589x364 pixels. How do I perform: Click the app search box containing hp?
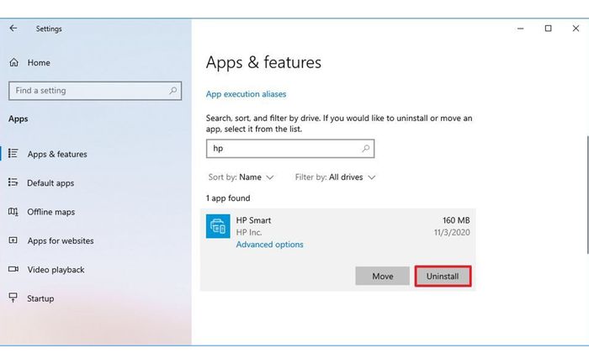point(290,149)
